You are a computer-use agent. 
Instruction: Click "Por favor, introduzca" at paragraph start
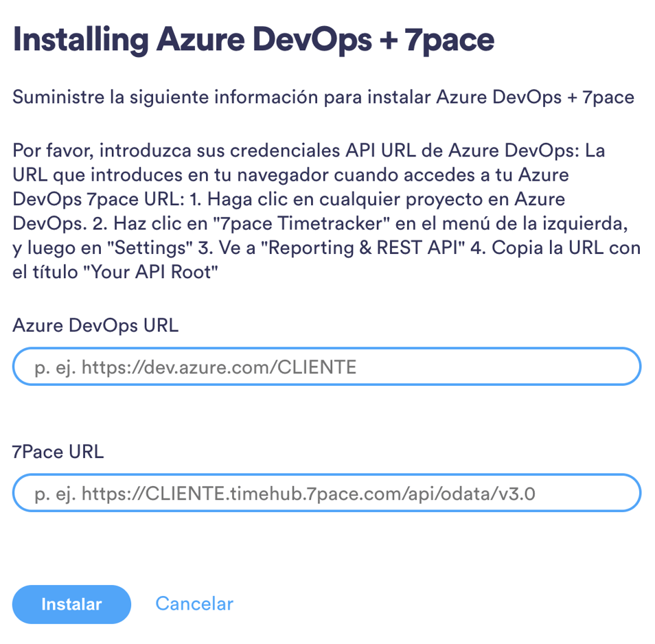tap(87, 150)
